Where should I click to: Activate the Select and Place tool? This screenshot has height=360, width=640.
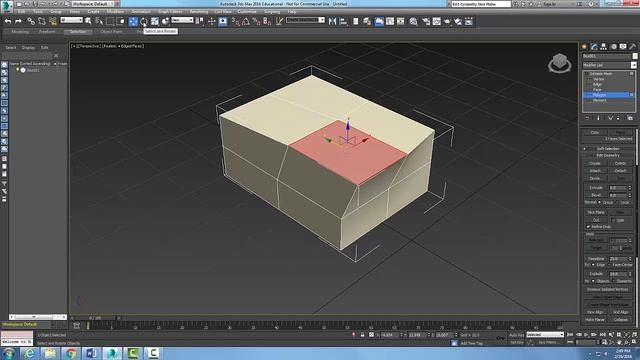pos(165,21)
